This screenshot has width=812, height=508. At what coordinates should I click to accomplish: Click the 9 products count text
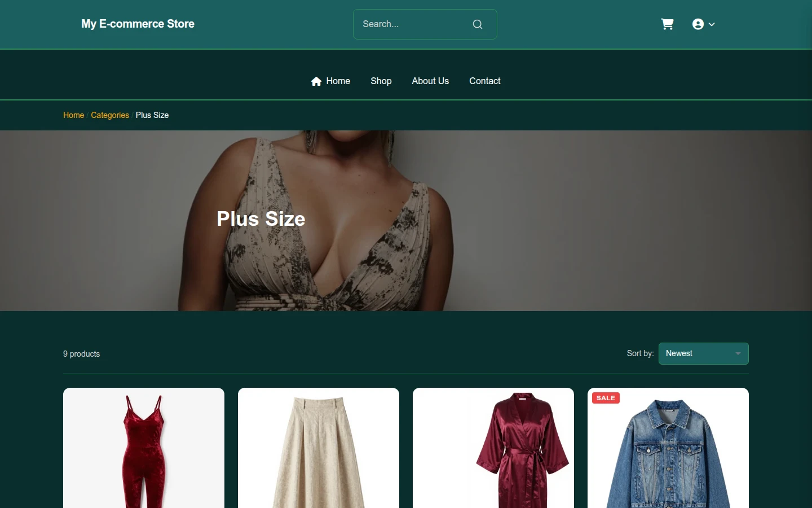[x=82, y=354]
